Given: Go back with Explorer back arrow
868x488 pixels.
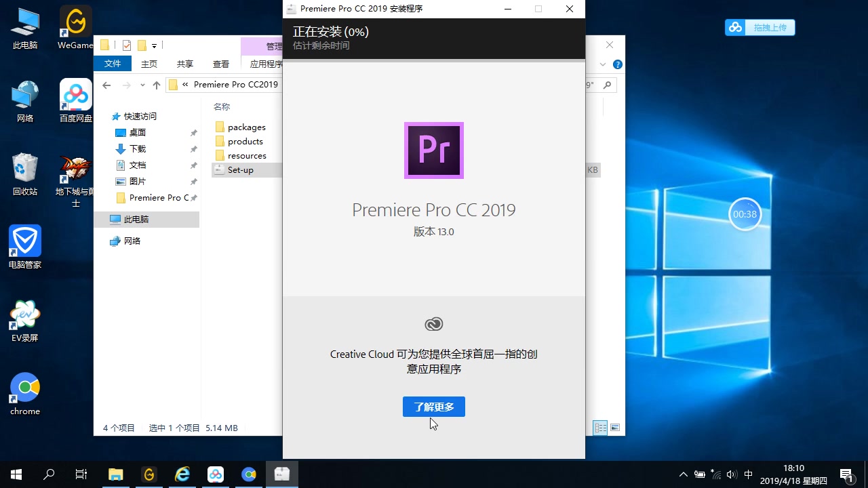Looking at the screenshot, I should pos(106,85).
